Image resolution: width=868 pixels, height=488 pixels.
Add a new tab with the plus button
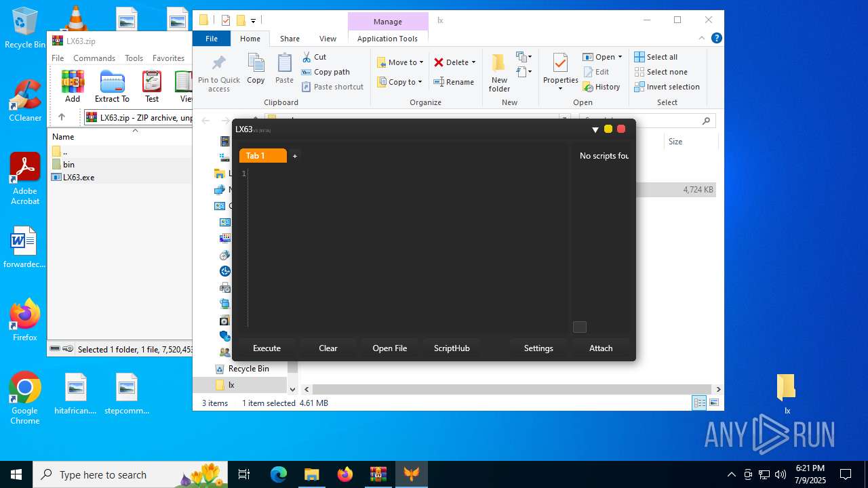point(295,156)
